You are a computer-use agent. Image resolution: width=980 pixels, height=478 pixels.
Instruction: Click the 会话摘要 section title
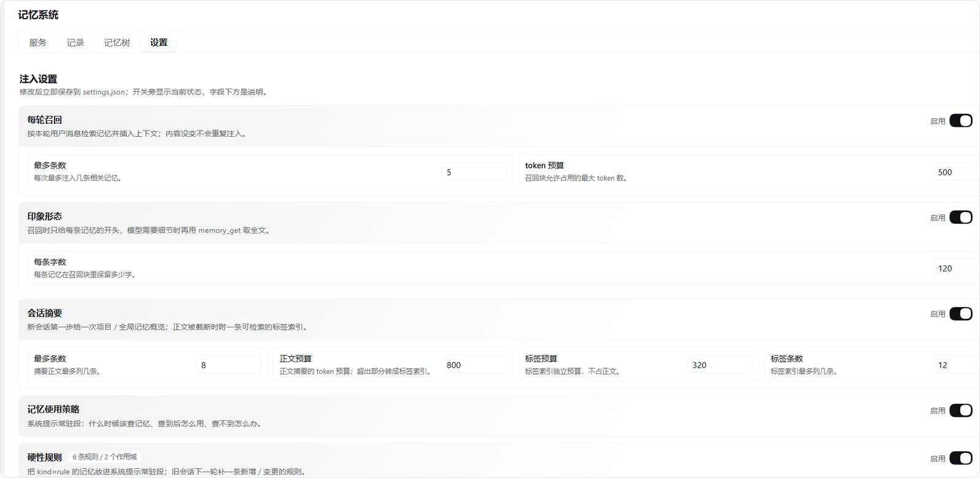(45, 313)
